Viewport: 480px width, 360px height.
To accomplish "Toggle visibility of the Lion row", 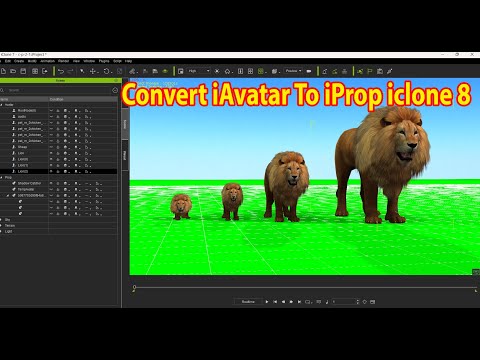I will 51,153.
